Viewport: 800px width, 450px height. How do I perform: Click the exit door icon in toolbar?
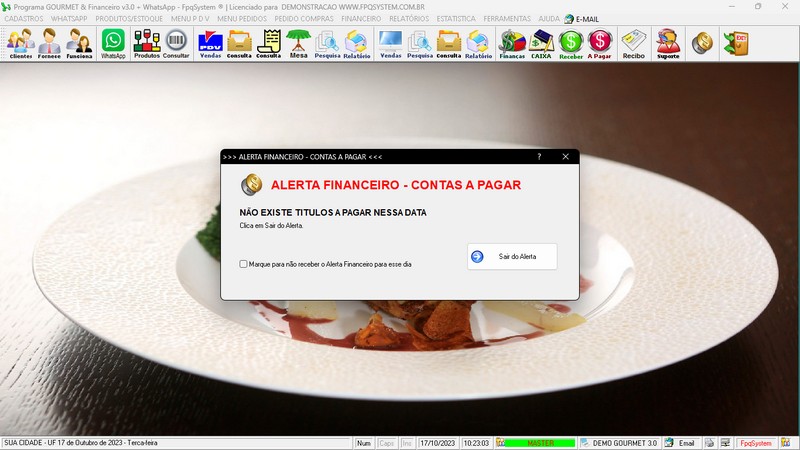pyautogui.click(x=736, y=43)
